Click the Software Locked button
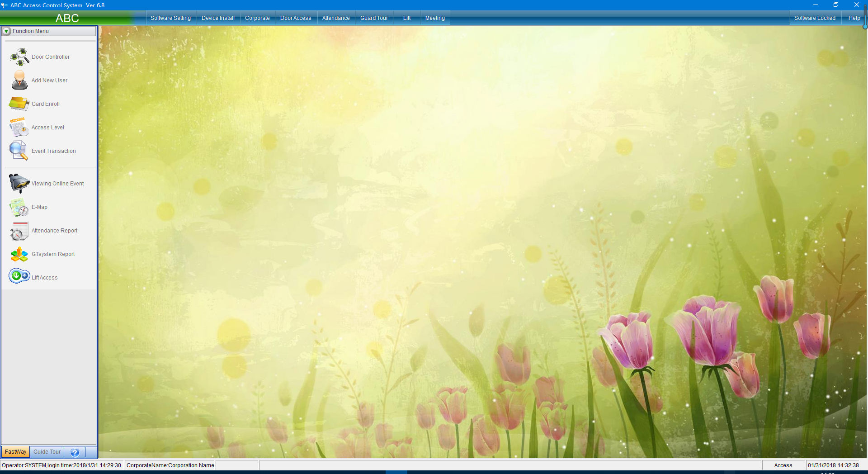 point(815,18)
